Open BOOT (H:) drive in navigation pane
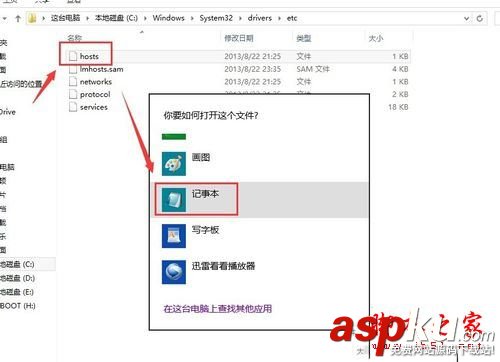The image size is (500, 362). click(x=18, y=306)
